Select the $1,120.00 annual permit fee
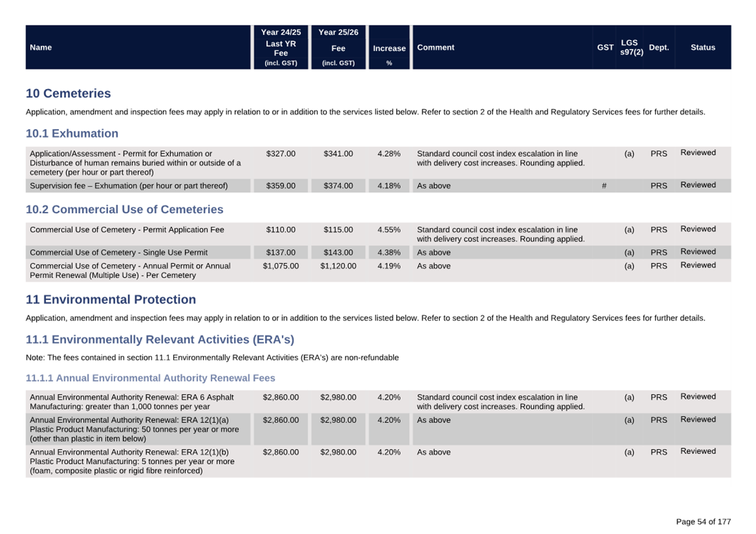This screenshot has width=756, height=534. [x=338, y=266]
